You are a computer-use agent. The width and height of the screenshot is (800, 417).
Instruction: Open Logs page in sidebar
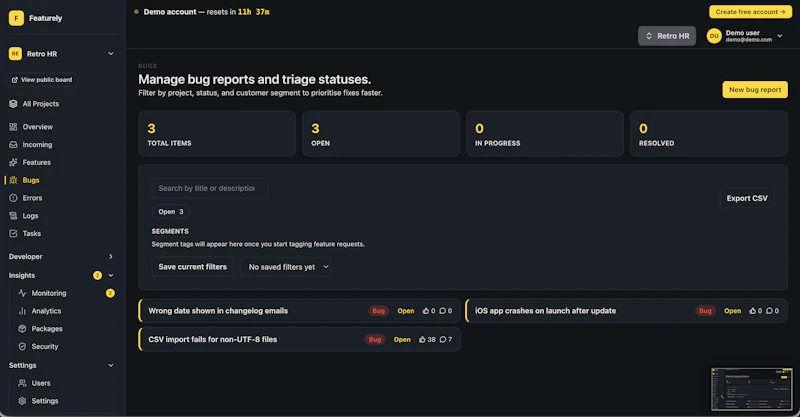pos(30,216)
